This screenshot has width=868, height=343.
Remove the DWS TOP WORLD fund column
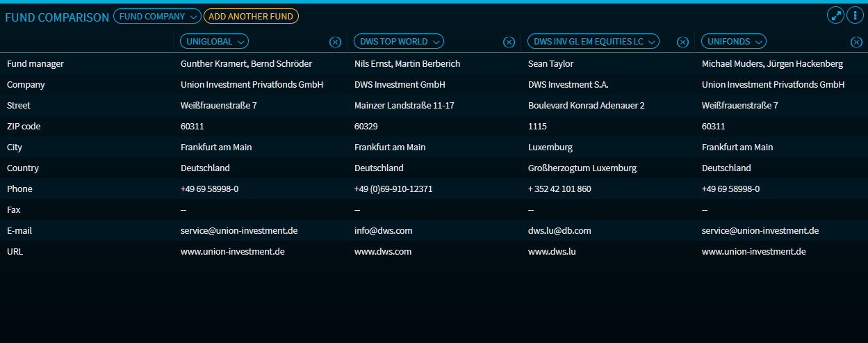pos(509,42)
